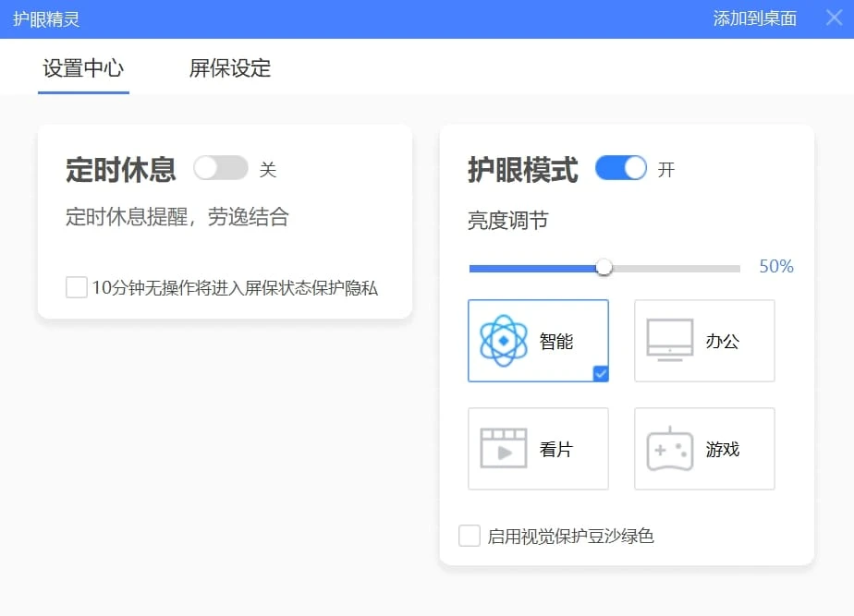854x616 pixels.
Task: Check 启用视觉保护豆沙绿色 option
Action: (x=470, y=536)
